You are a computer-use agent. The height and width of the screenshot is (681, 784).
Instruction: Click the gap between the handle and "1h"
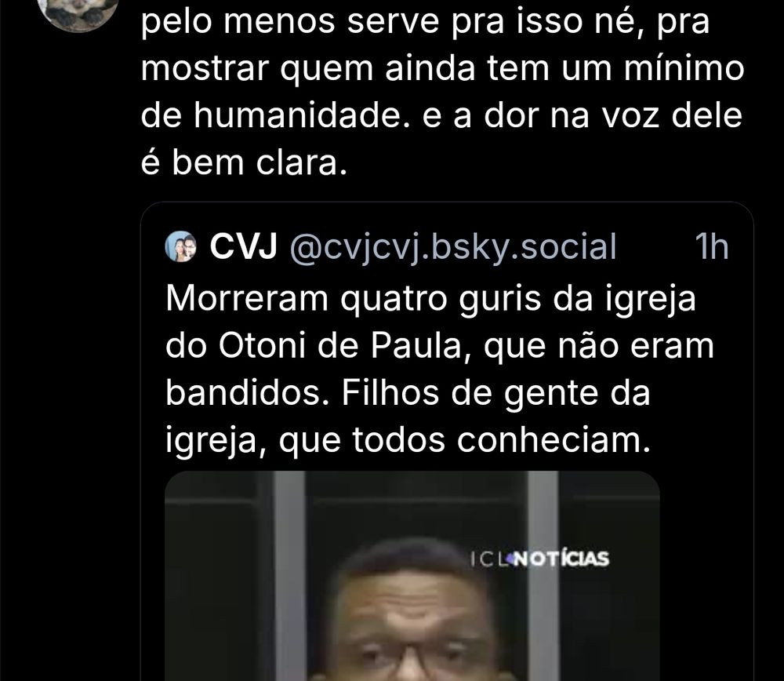[x=655, y=247]
